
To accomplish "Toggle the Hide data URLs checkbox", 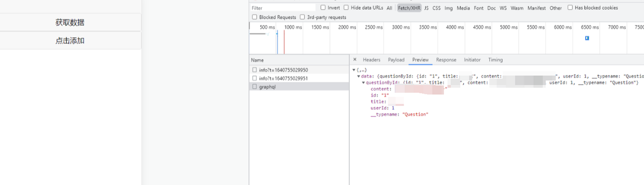I will [346, 8].
